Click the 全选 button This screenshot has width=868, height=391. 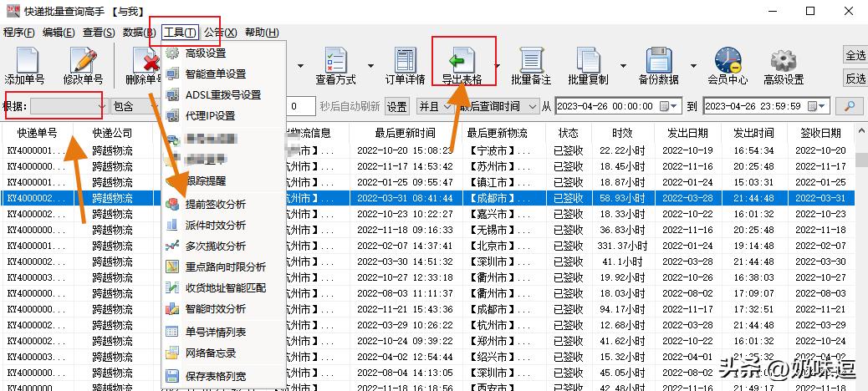(855, 55)
